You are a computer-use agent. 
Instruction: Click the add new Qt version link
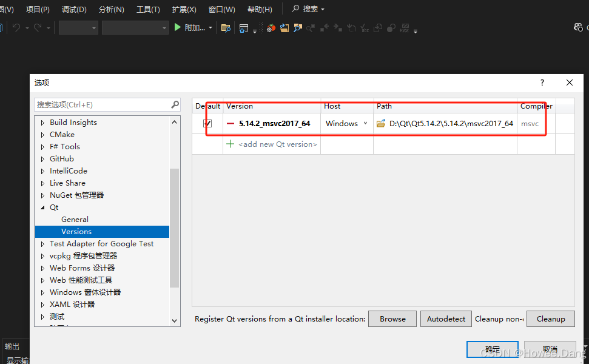(x=278, y=144)
